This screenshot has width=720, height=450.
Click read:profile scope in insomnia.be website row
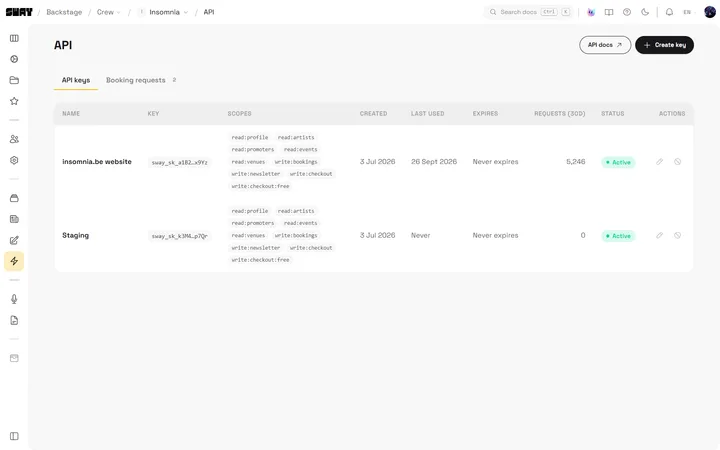[x=250, y=137]
